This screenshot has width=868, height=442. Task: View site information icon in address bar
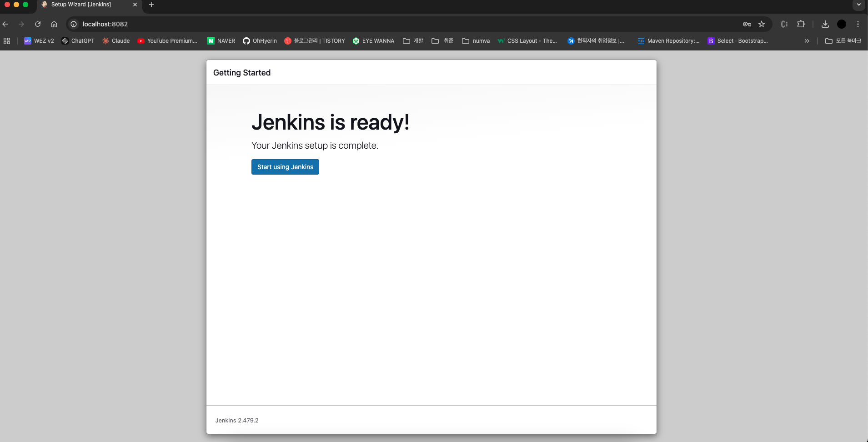[74, 24]
